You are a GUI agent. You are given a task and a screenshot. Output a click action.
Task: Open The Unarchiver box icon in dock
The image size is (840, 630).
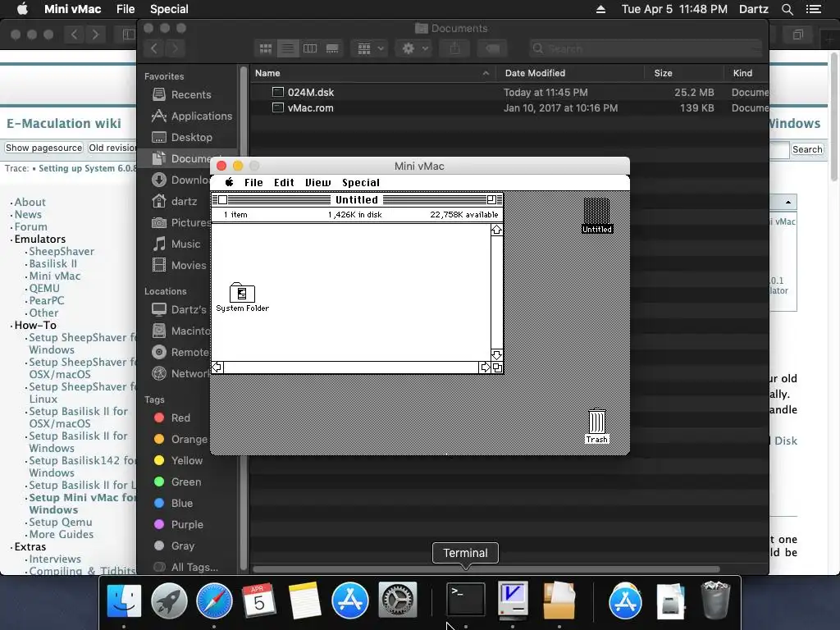tap(559, 600)
